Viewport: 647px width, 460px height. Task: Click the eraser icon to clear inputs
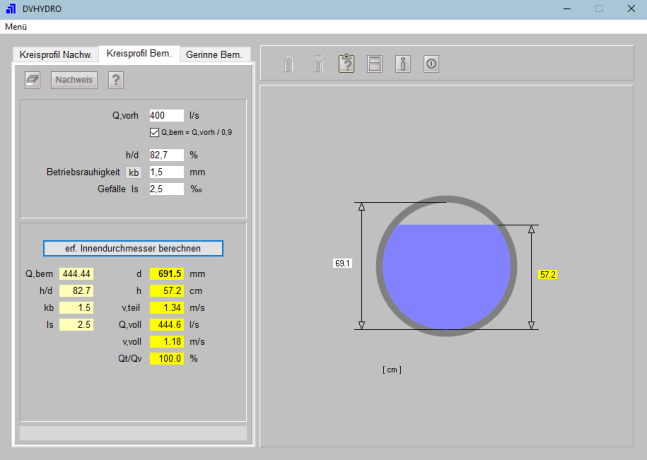[x=32, y=80]
